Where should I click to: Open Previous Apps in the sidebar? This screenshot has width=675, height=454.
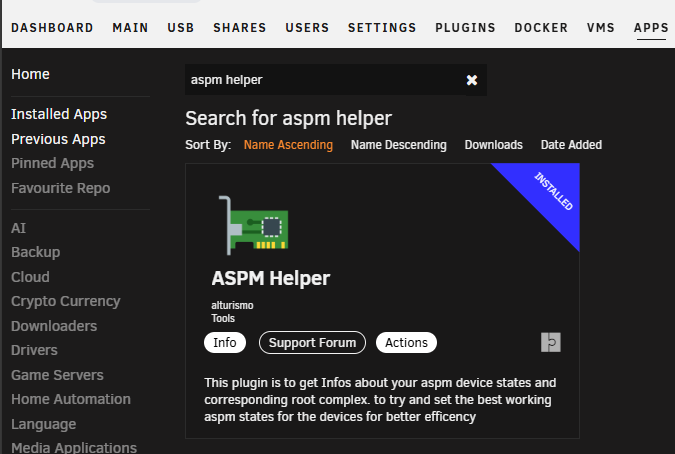tap(58, 139)
